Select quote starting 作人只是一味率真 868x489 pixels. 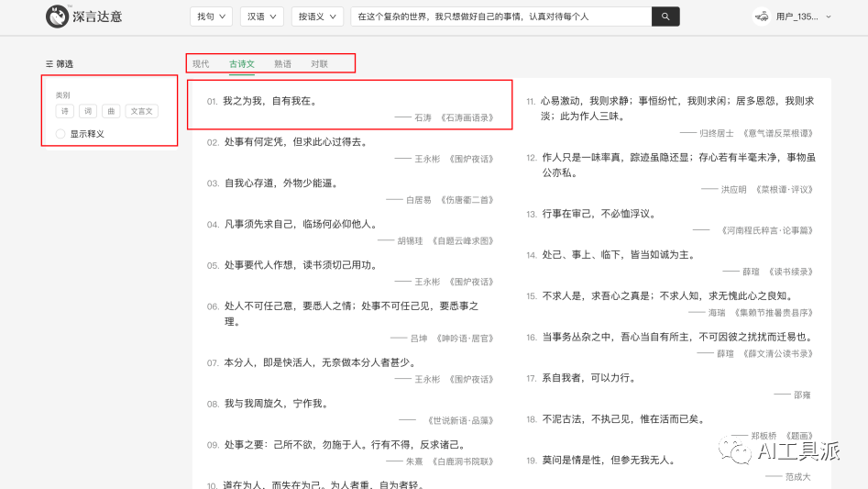[678, 165]
